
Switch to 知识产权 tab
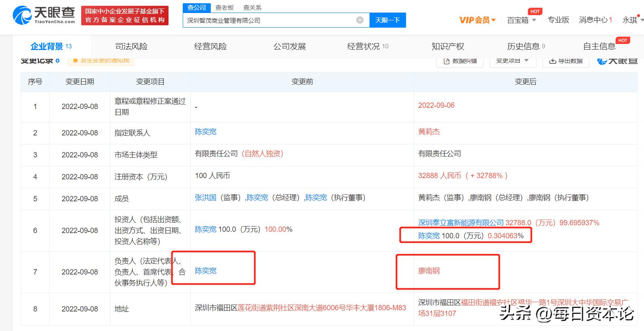coord(447,46)
